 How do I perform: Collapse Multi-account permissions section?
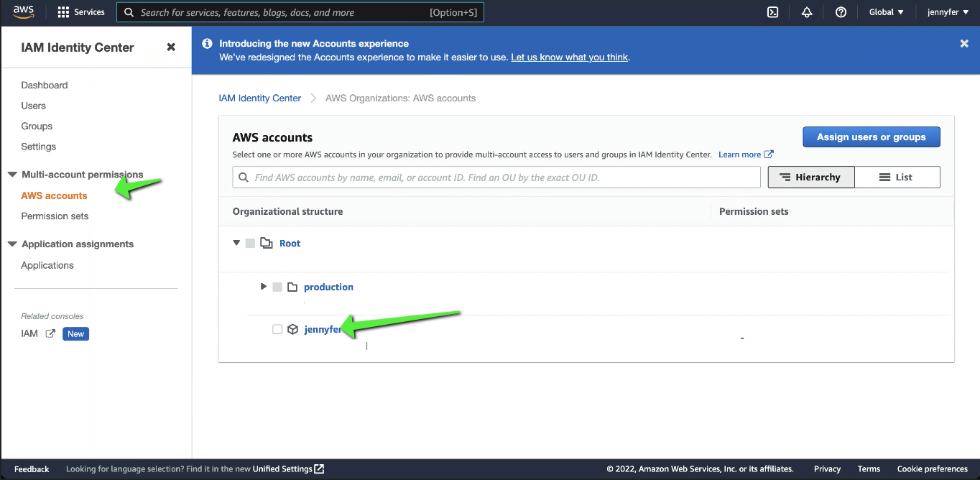[x=12, y=175]
